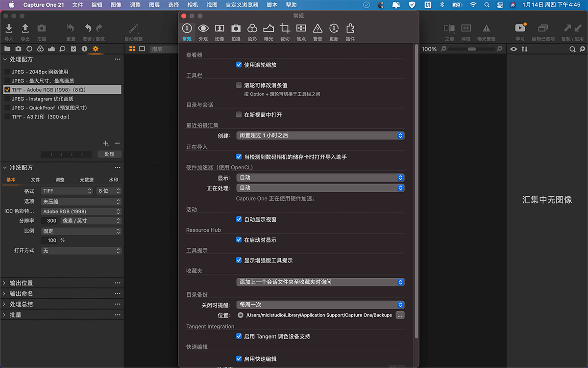
Task: Open the 关闭时提醒 dropdown set to 每周一次
Action: pyautogui.click(x=320, y=305)
